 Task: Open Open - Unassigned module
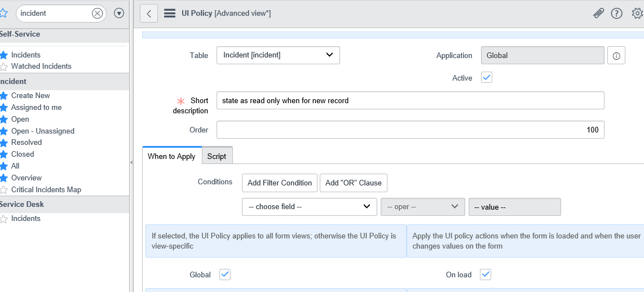coord(43,131)
